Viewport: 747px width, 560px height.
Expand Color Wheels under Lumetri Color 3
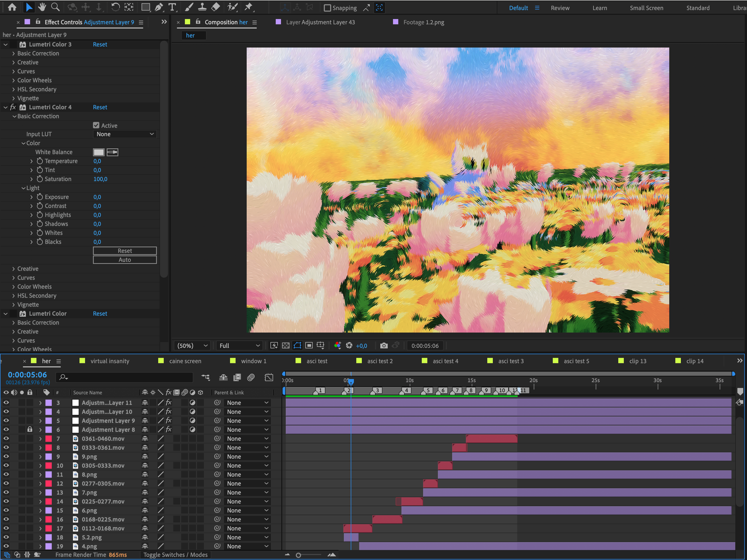coord(14,80)
